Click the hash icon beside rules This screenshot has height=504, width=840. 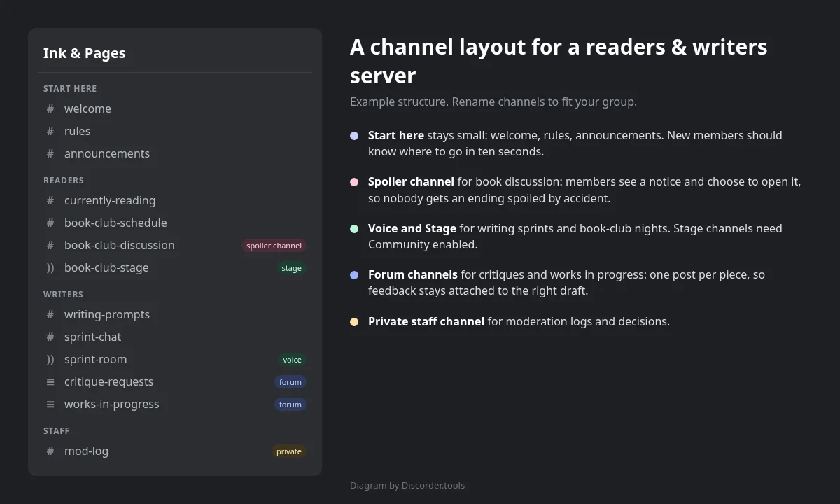point(50,131)
